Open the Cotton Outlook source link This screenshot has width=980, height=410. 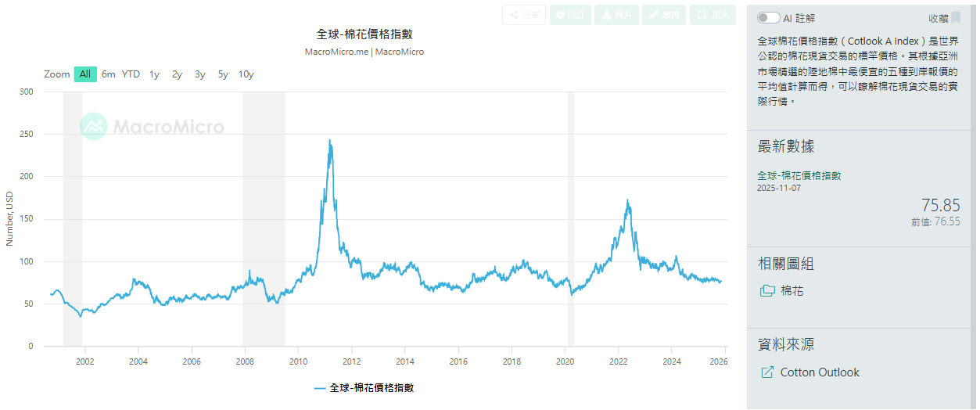pyautogui.click(x=819, y=372)
